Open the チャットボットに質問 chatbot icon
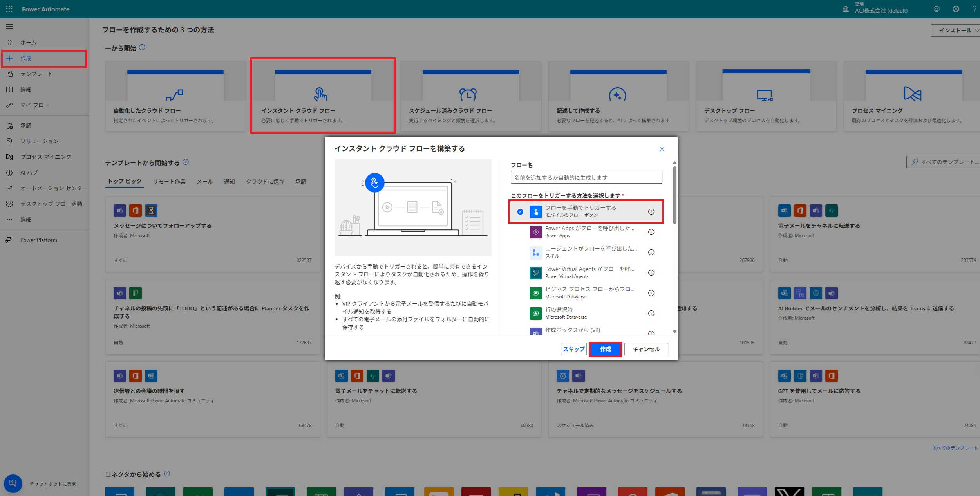 [x=13, y=483]
